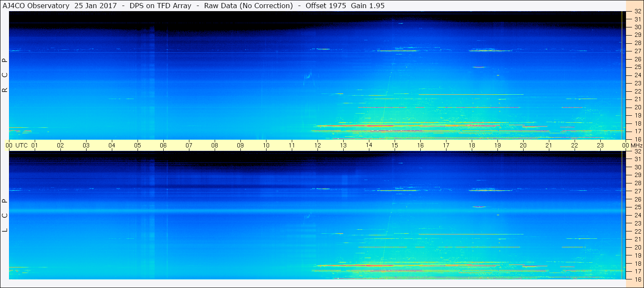This screenshot has width=644, height=288.
Task: Click the 27 MHz label on RCP frequency scale
Action: point(638,51)
